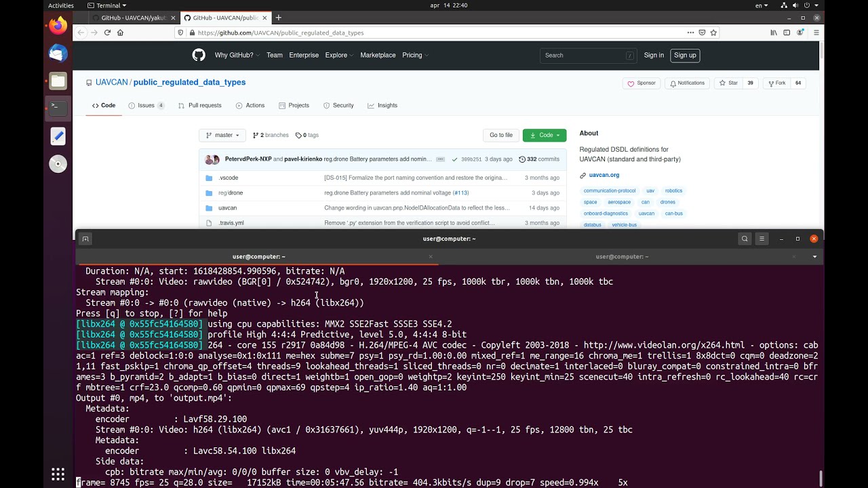The image size is (868, 488).
Task: Open the en keyboard language dropdown
Action: point(762,5)
